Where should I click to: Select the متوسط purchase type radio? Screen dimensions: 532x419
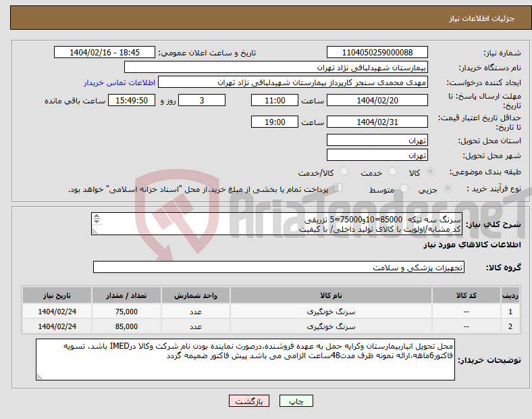tap(404, 189)
